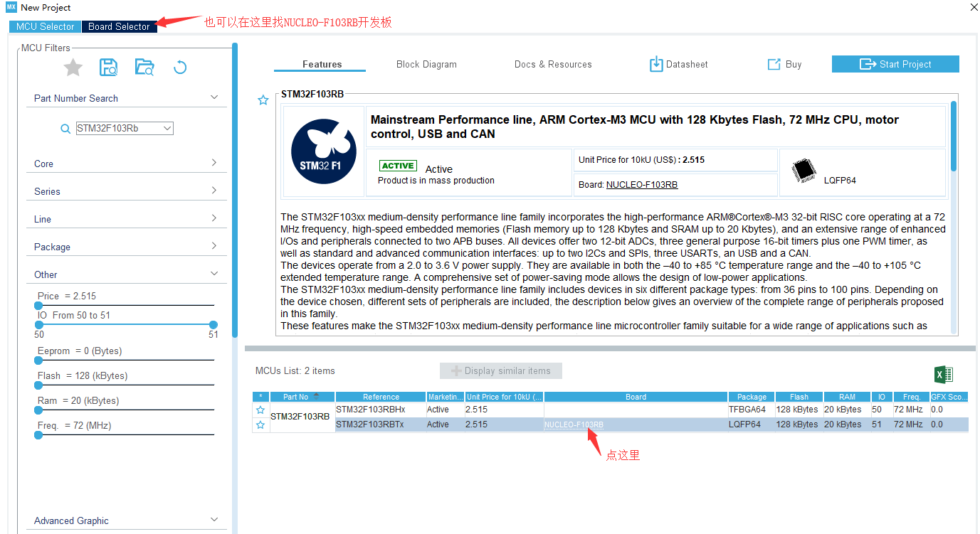Viewport: 980px width, 534px height.
Task: Click the reset filters circular arrow icon
Action: 180,68
